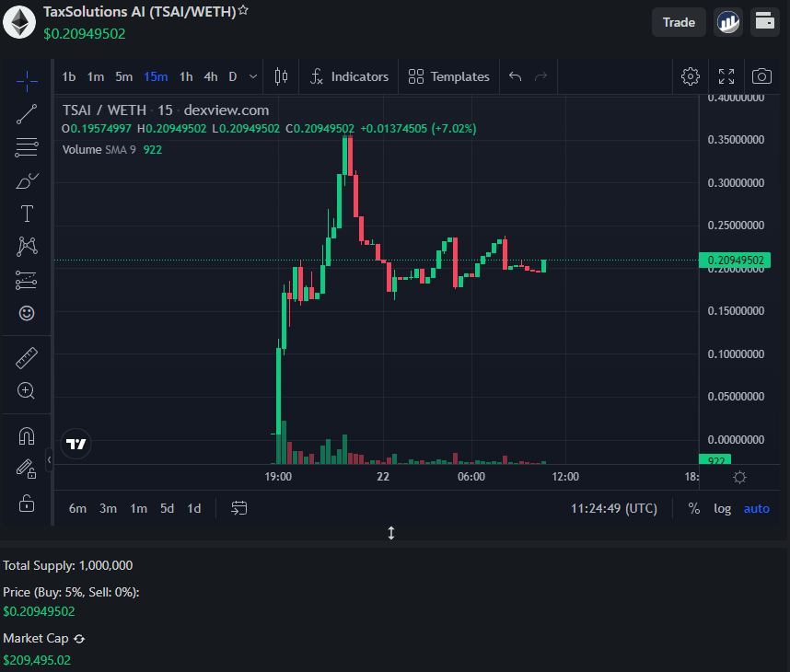
Task: Set date range to 1d
Action: (194, 508)
